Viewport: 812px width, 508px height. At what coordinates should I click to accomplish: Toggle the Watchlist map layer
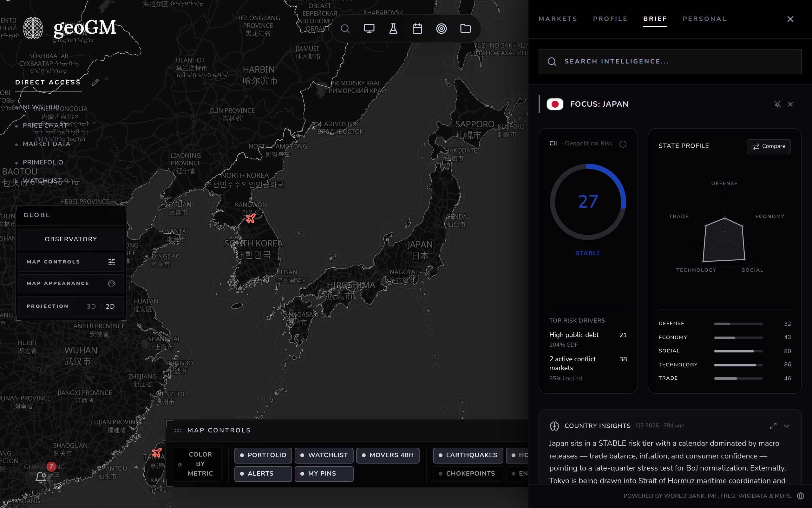[324, 455]
